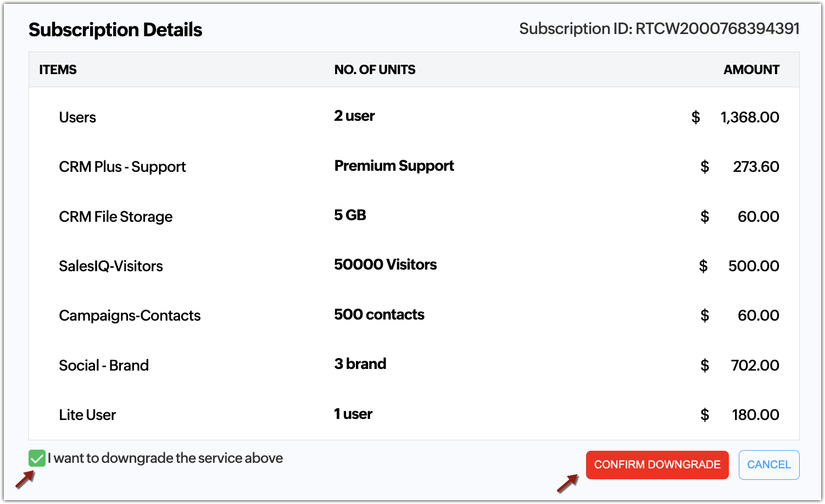The height and width of the screenshot is (504, 825).
Task: Click the Lite User item
Action: (x=87, y=415)
